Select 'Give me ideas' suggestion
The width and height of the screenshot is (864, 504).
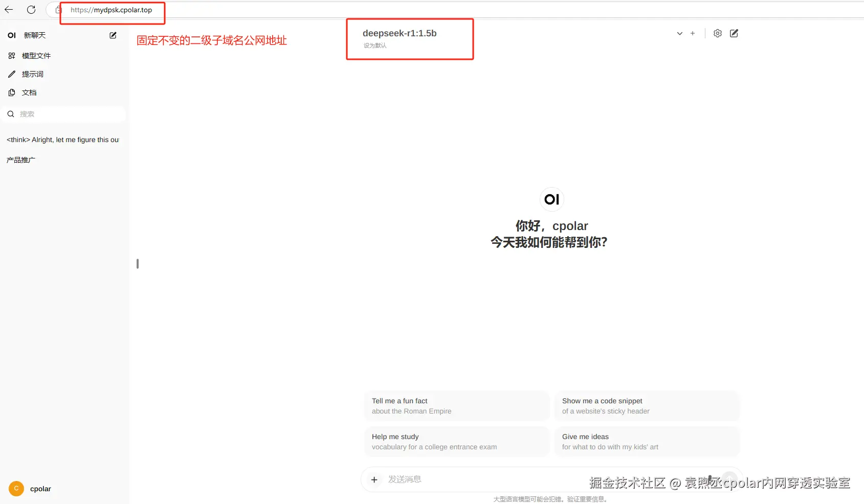tap(647, 442)
